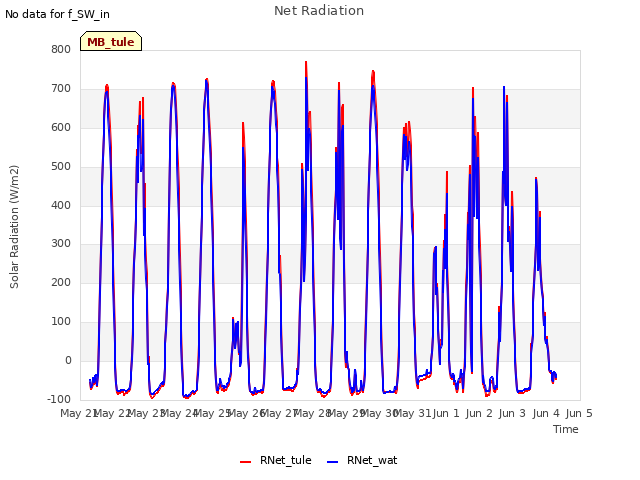
Task: Click the 100 y-axis tick label
Action: coord(61,322)
